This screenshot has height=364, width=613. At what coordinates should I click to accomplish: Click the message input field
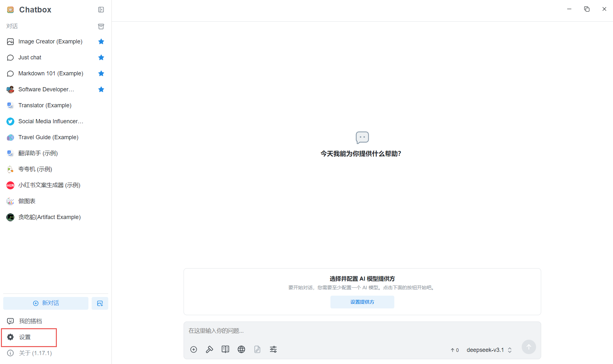362,331
